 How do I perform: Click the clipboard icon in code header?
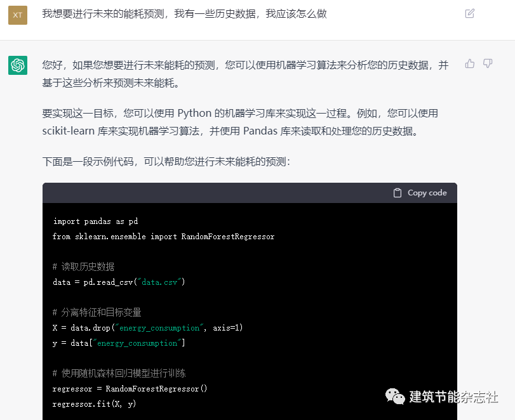coord(398,193)
